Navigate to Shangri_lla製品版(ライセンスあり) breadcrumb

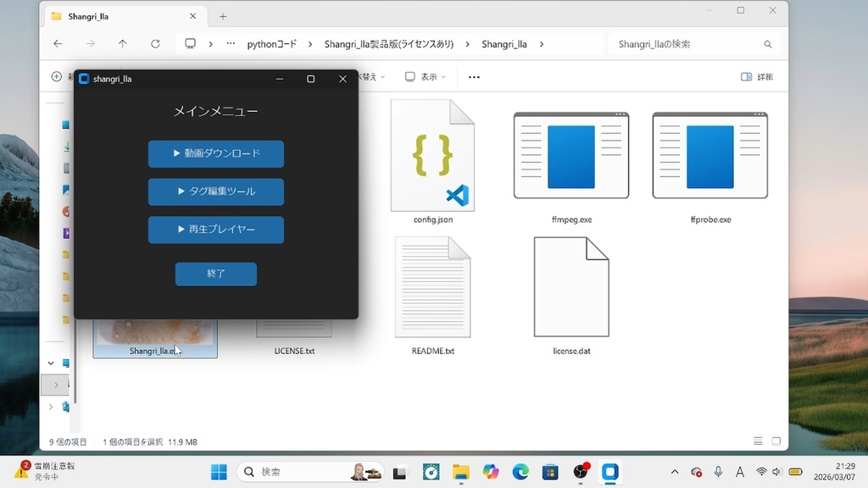(x=388, y=44)
